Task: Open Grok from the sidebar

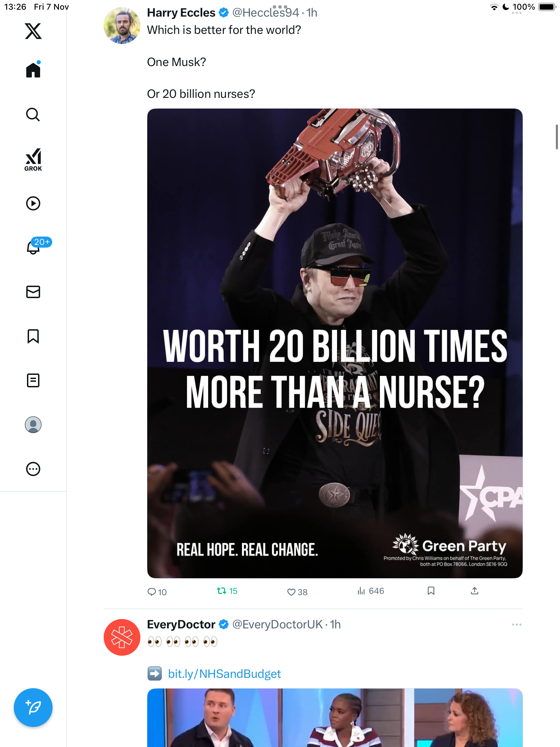Action: (x=33, y=159)
